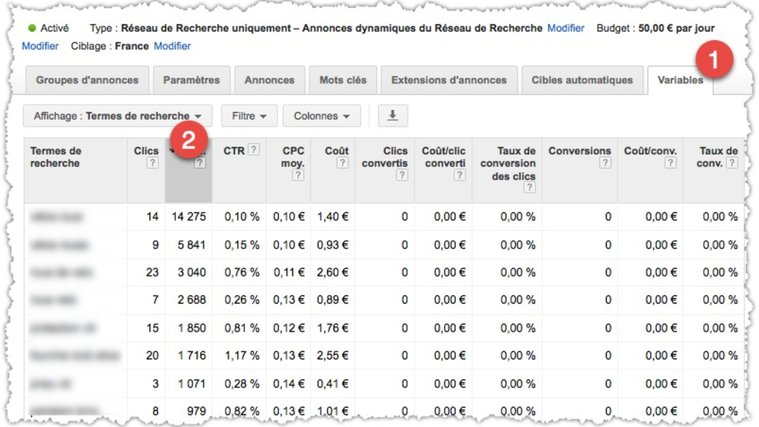Click Clics convertis help question mark
Image resolution: width=759 pixels, height=427 pixels.
click(401, 175)
